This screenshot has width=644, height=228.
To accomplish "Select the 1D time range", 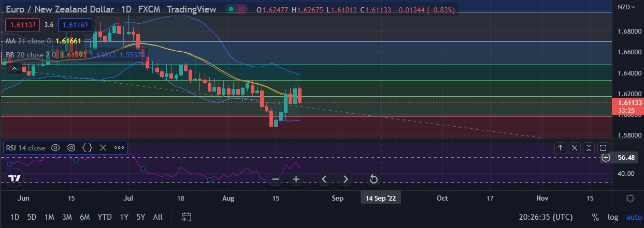I will pos(15,217).
